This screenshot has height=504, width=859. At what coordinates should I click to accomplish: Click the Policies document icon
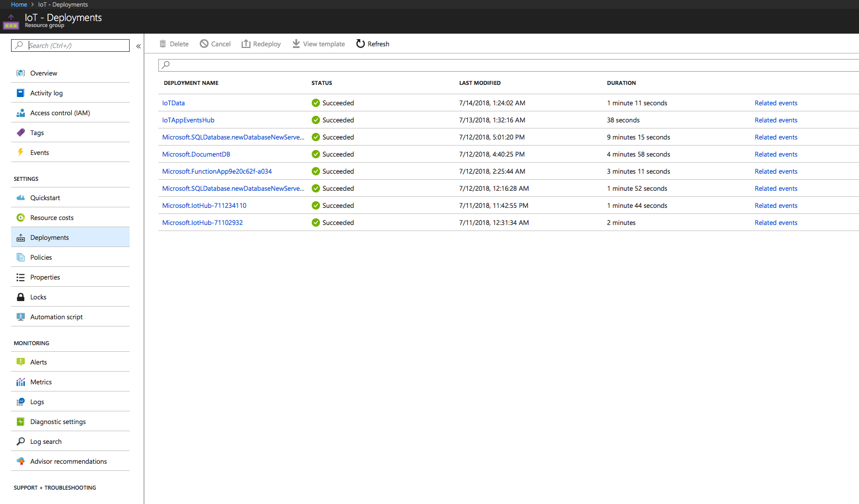20,258
